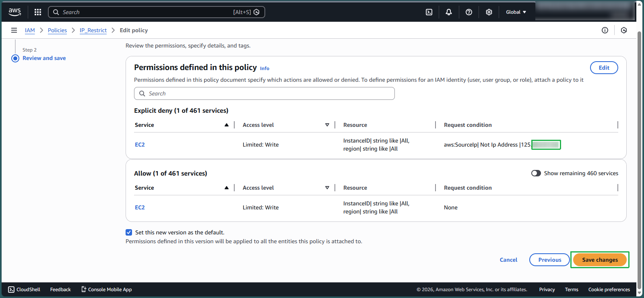644x298 pixels.
Task: Click Request condition header in Allow table
Action: click(468, 188)
